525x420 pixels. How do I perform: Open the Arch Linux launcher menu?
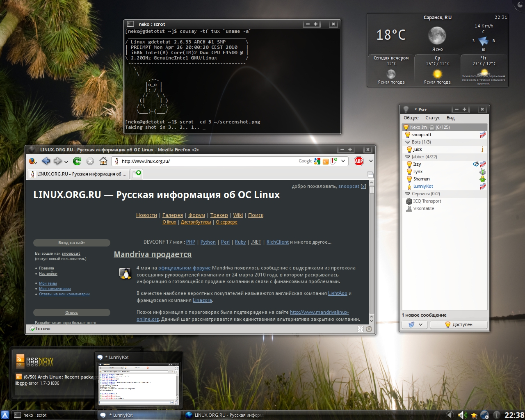click(5, 415)
